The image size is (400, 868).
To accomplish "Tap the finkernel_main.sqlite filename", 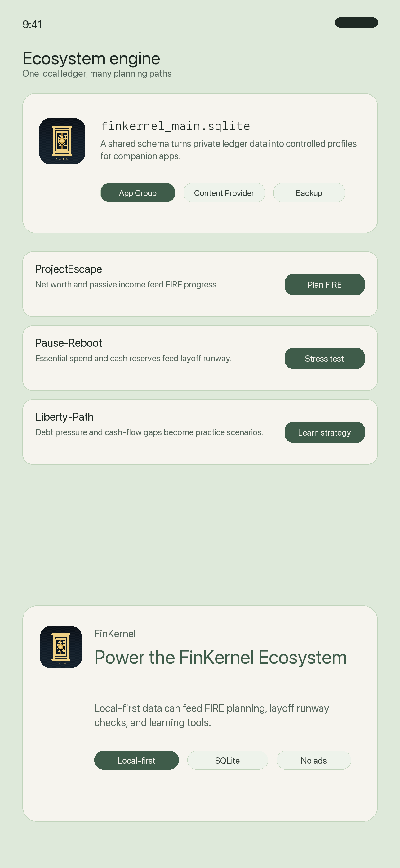I will [x=176, y=126].
